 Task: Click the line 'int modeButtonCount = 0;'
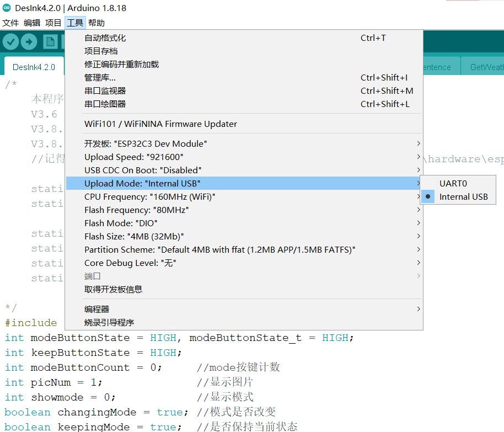pos(83,367)
